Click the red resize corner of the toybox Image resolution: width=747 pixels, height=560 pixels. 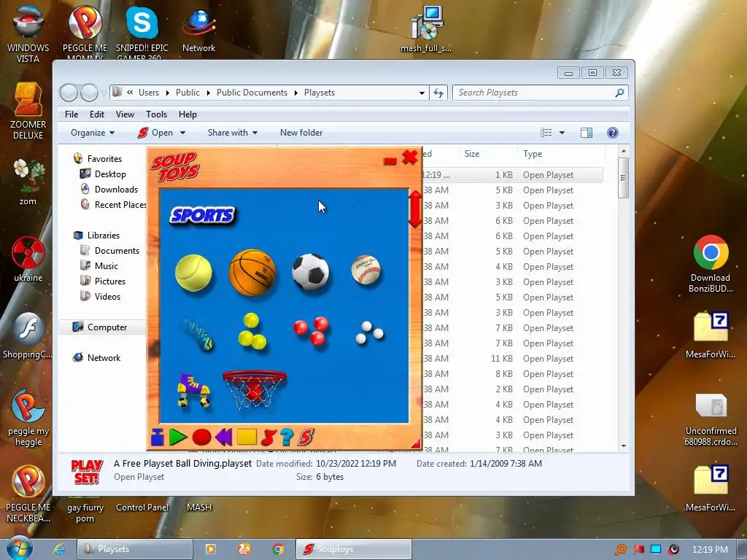tap(417, 444)
